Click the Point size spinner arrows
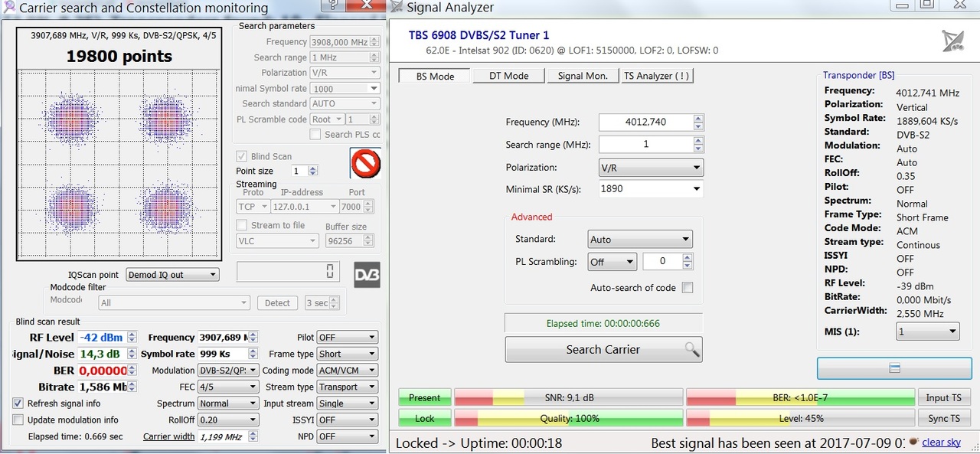 313,171
